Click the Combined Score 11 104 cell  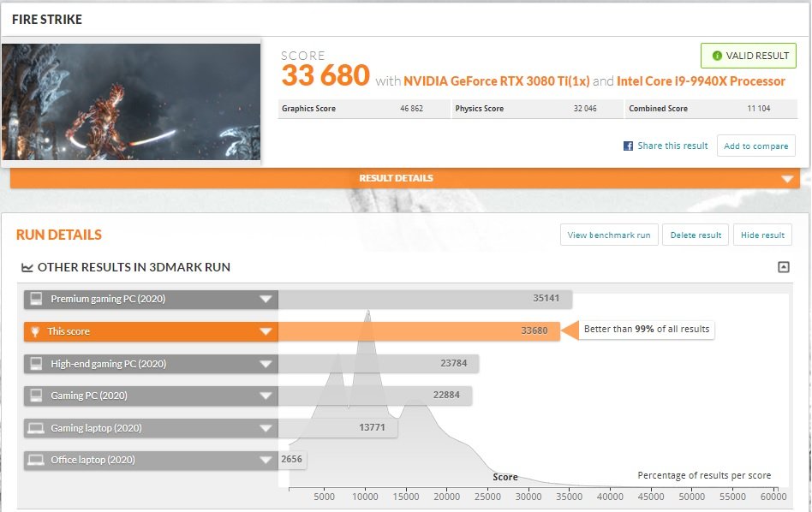tap(711, 109)
